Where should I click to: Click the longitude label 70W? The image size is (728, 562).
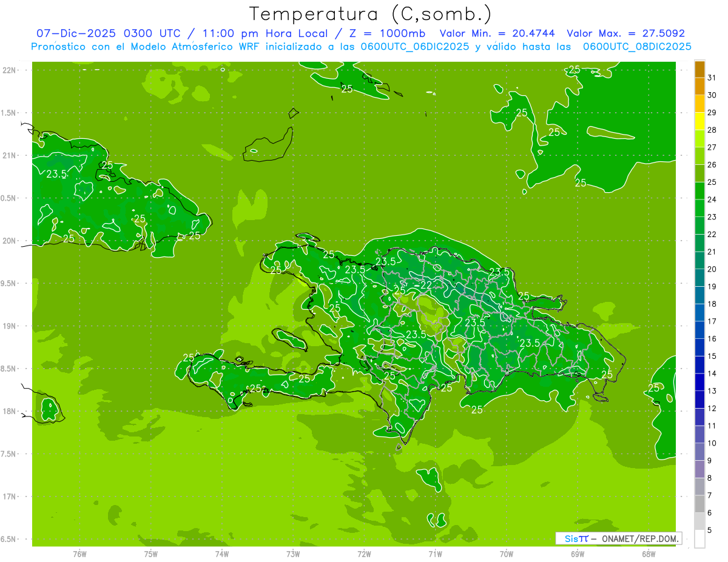click(x=507, y=554)
